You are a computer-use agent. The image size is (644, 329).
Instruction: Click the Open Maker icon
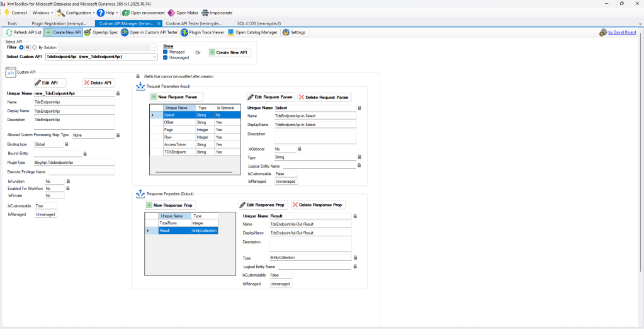(x=171, y=13)
